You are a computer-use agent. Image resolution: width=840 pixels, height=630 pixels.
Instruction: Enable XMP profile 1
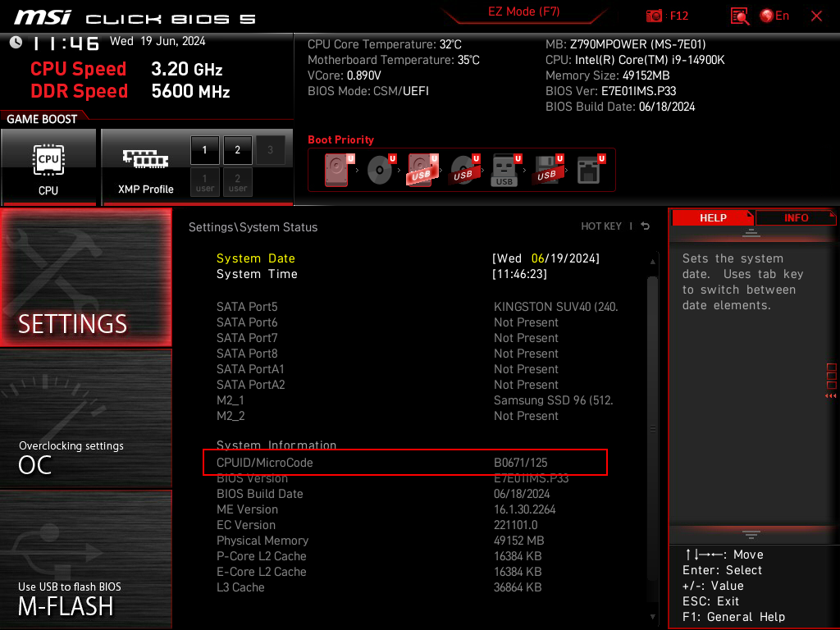pyautogui.click(x=204, y=150)
